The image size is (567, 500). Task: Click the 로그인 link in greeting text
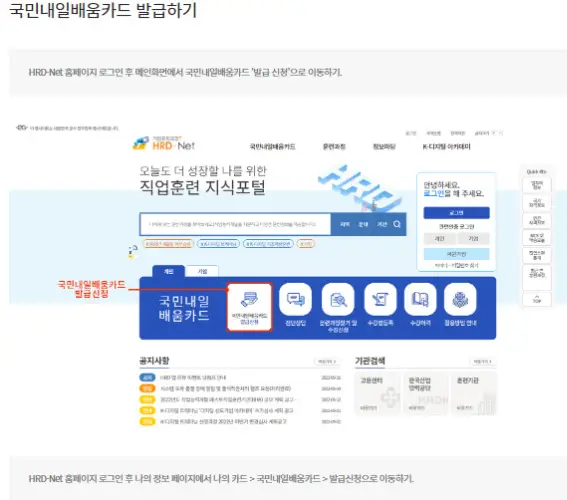434,193
